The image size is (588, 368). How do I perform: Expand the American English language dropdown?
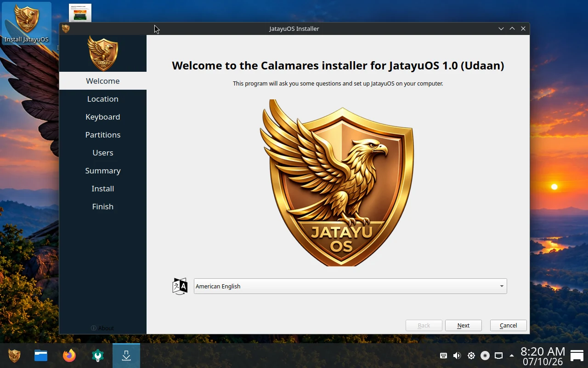350,286
